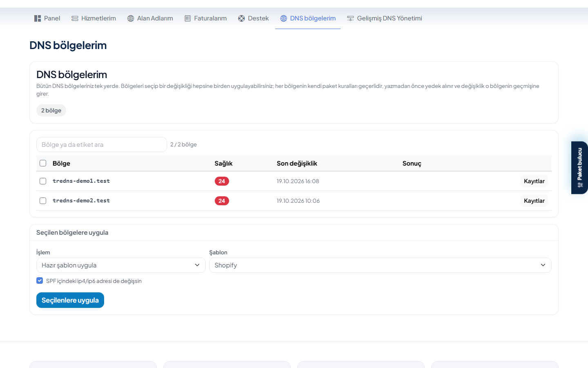Viewport: 588px width, 368px height.
Task: Click the Alan Adlarım globe icon
Action: [x=131, y=18]
